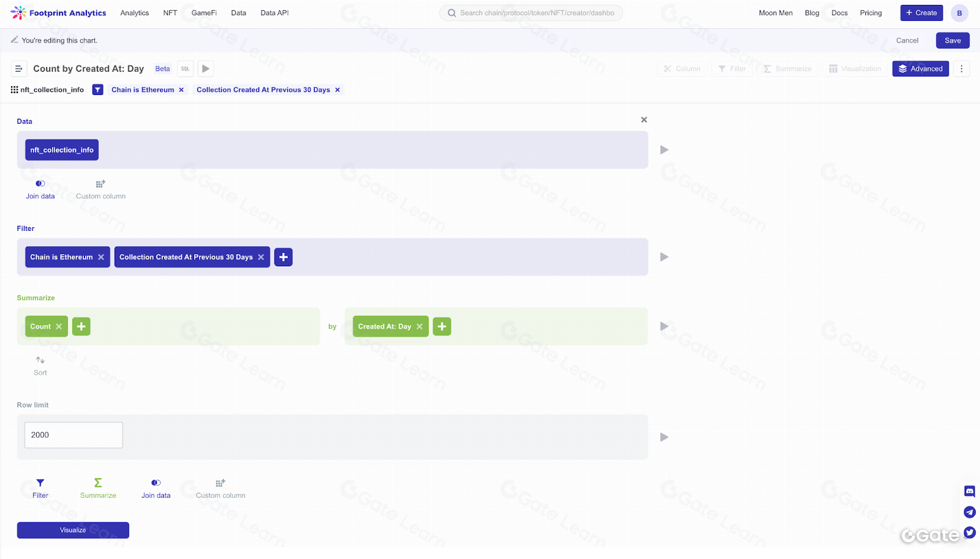Click the Beta label
980x559 pixels.
162,69
